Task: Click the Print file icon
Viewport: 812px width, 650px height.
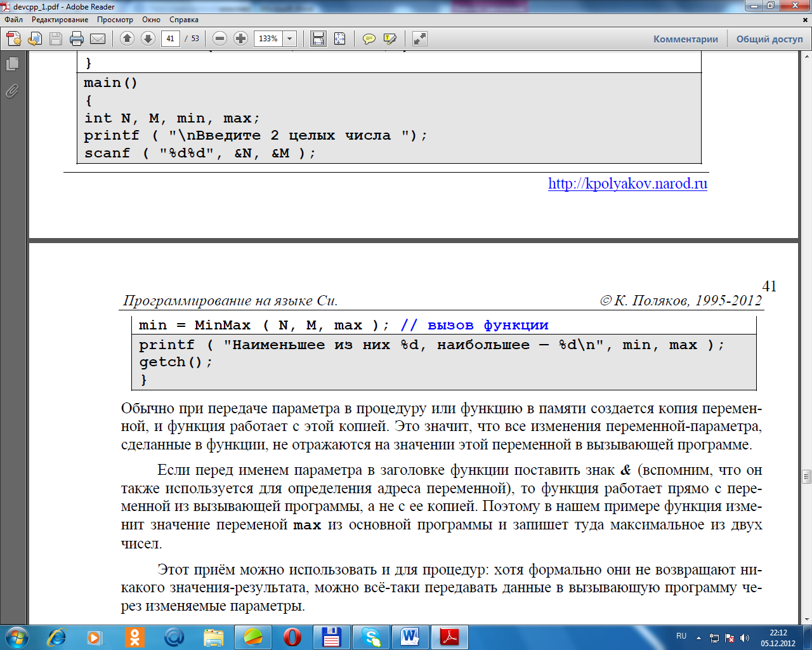Action: (x=77, y=39)
